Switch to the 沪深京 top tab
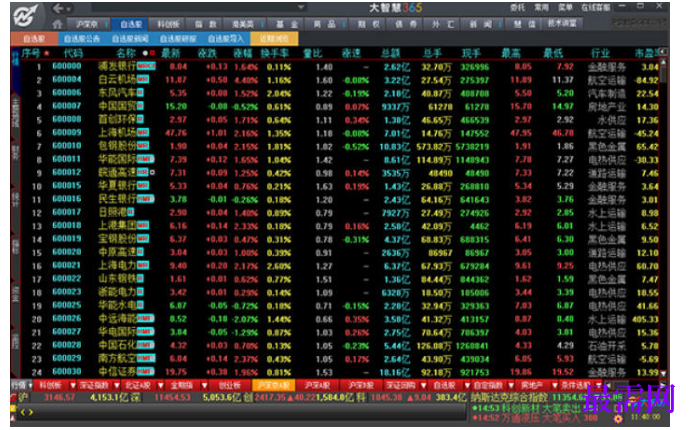Screen dimensions: 694x430 coord(87,24)
